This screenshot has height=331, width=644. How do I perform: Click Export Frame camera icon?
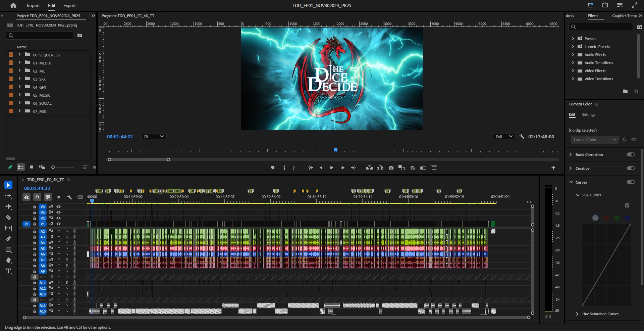point(391,168)
